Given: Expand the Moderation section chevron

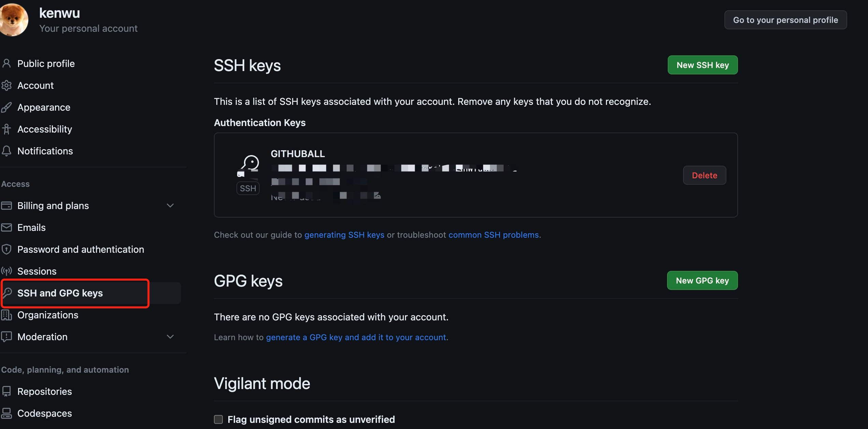Looking at the screenshot, I should 170,337.
